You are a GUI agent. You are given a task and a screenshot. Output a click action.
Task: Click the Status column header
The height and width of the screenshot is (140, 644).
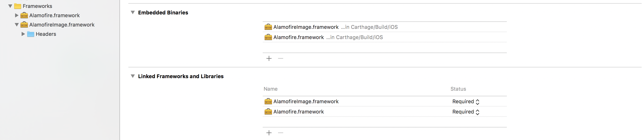pyautogui.click(x=458, y=89)
